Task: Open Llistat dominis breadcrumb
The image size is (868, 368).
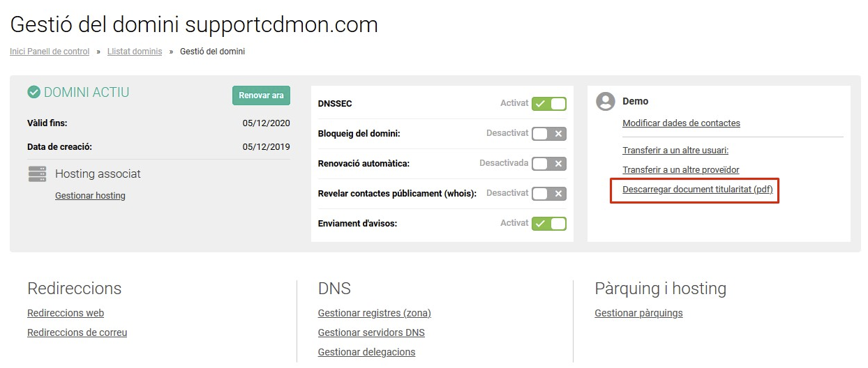Action: (x=135, y=52)
